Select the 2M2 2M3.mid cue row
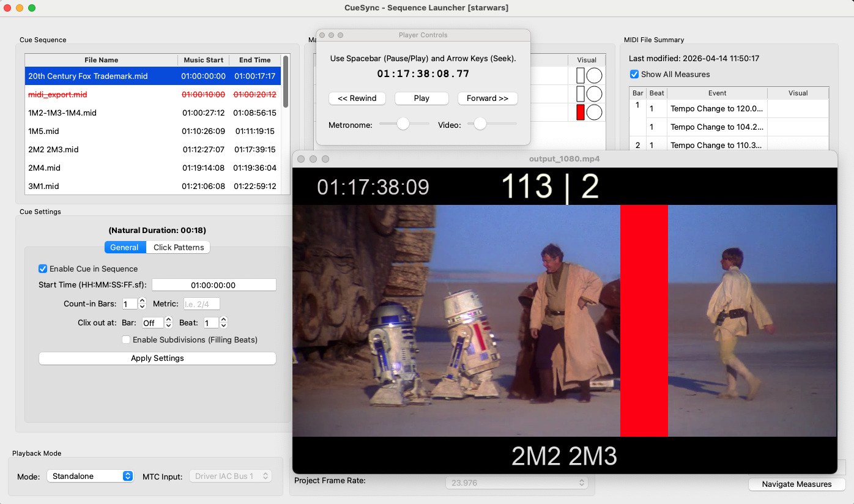The height and width of the screenshot is (504, 854). coord(153,149)
